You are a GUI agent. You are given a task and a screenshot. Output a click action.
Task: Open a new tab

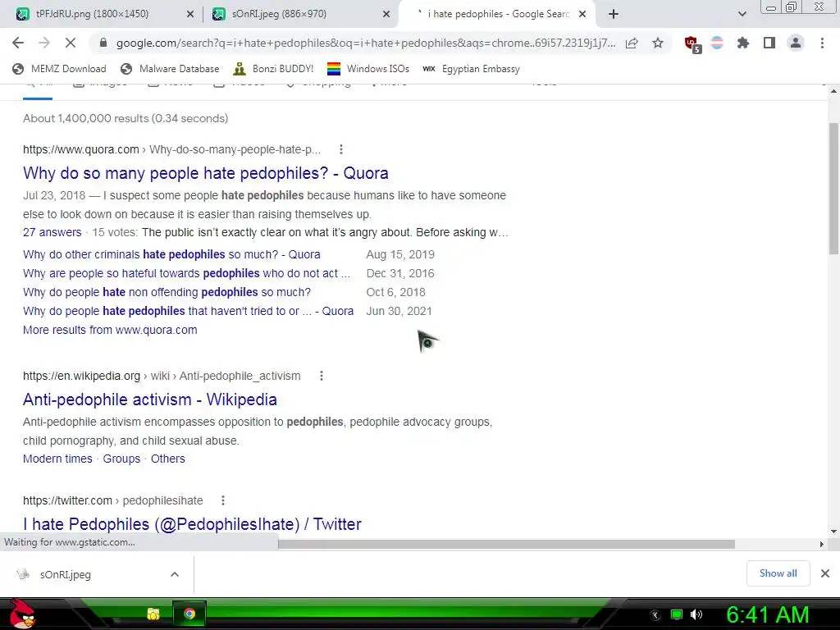click(614, 14)
